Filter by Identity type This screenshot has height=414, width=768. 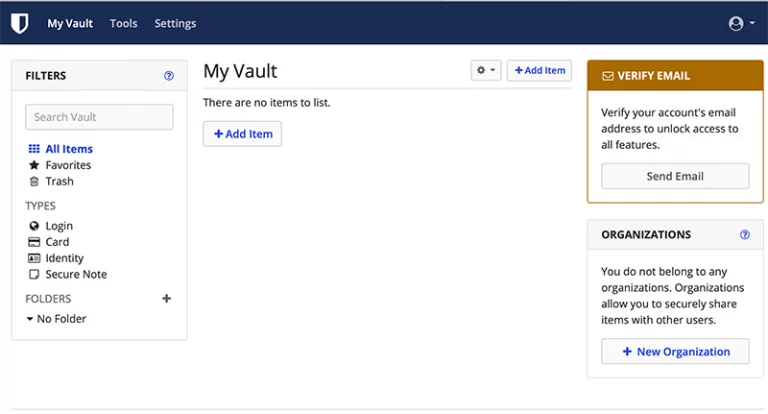(x=65, y=258)
